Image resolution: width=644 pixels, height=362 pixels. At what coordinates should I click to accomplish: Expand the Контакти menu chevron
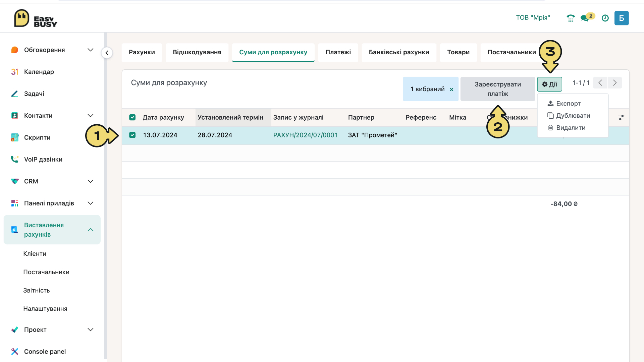pyautogui.click(x=91, y=116)
